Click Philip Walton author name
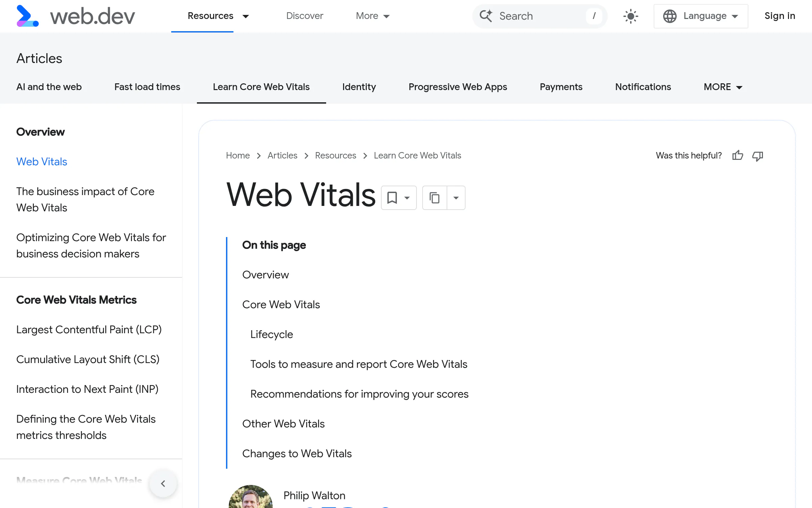 [x=314, y=495]
